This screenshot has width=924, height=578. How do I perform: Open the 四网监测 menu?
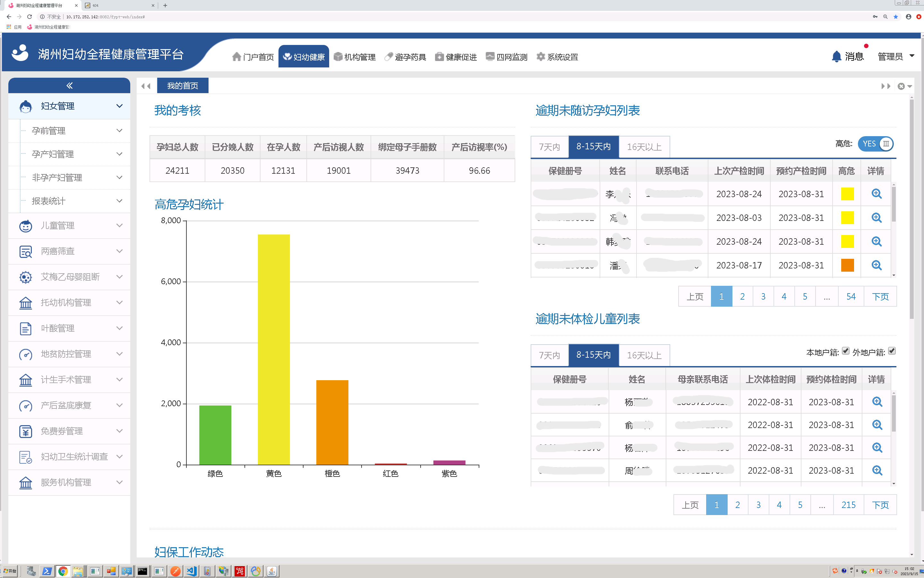click(507, 57)
